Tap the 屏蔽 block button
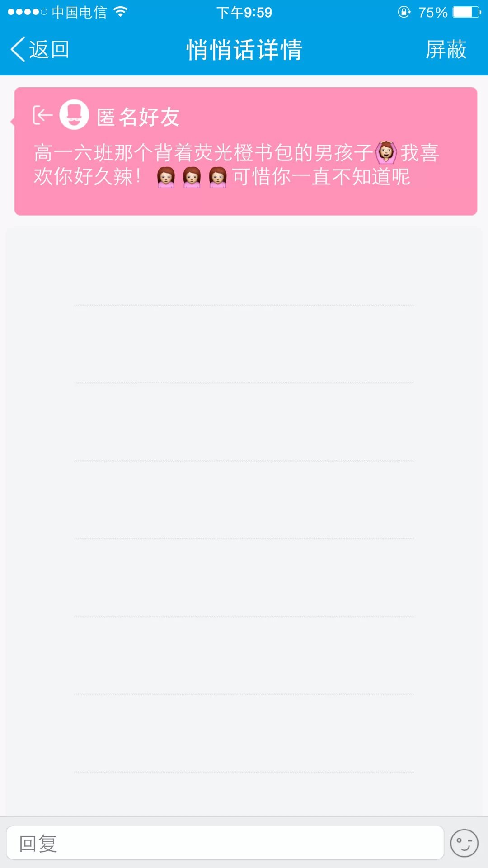This screenshot has width=488, height=868. point(446,49)
